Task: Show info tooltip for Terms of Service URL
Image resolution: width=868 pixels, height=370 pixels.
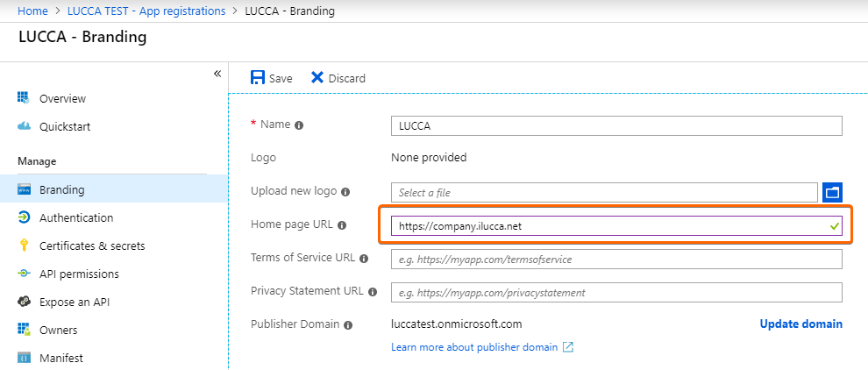Action: [x=364, y=259]
